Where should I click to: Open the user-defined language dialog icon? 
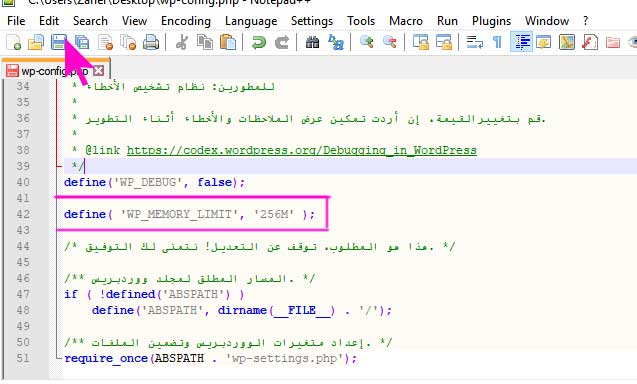click(543, 42)
